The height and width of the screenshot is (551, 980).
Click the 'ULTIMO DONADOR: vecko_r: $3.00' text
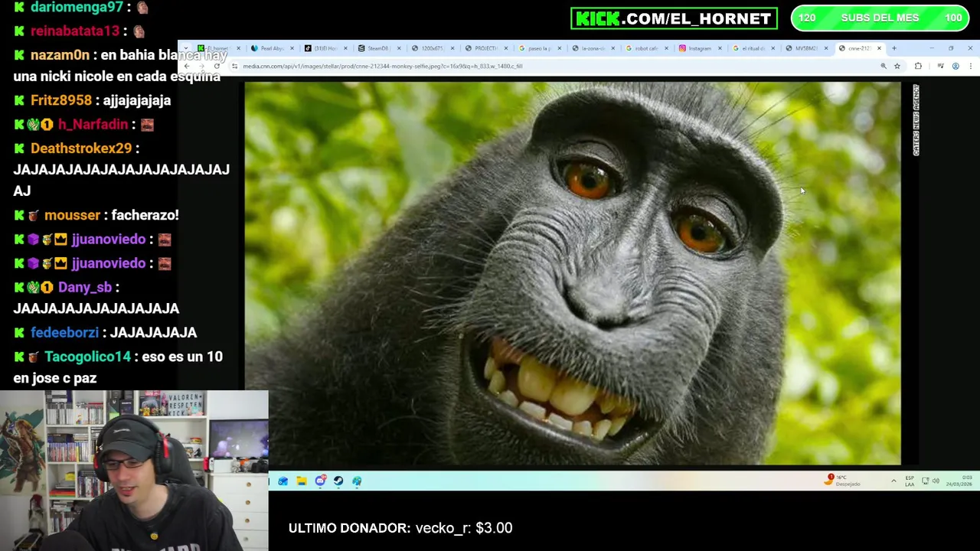click(400, 528)
